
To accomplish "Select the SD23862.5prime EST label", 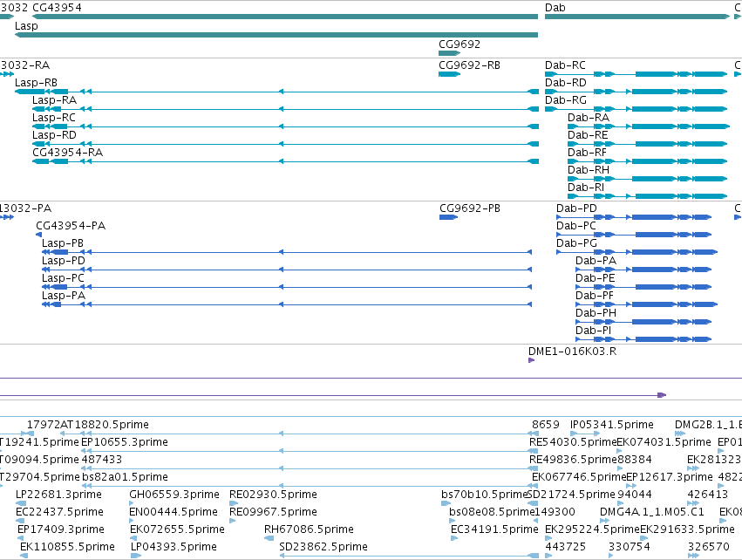I will point(323,547).
